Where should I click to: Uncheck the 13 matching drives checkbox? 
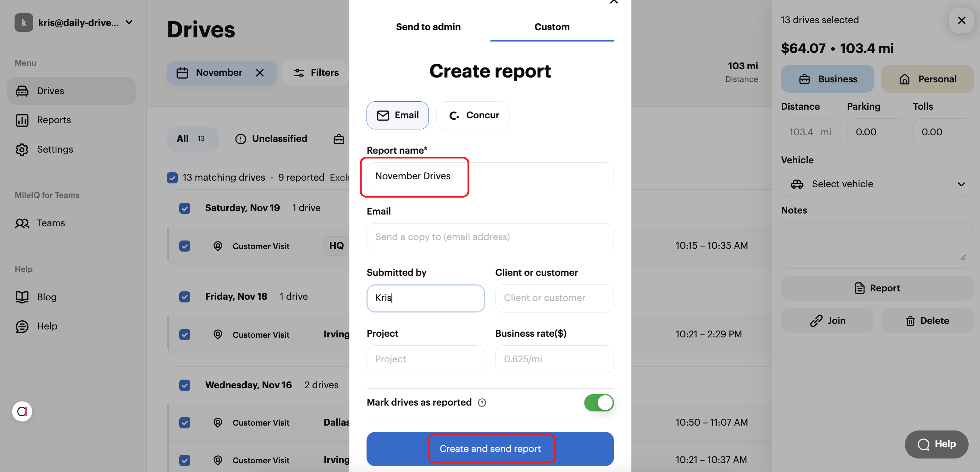pyautogui.click(x=172, y=178)
